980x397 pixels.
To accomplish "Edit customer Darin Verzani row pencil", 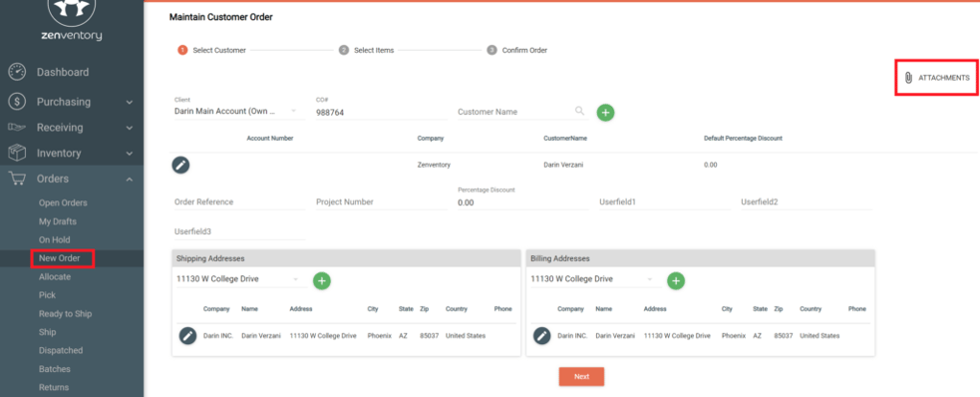I will click(180, 165).
